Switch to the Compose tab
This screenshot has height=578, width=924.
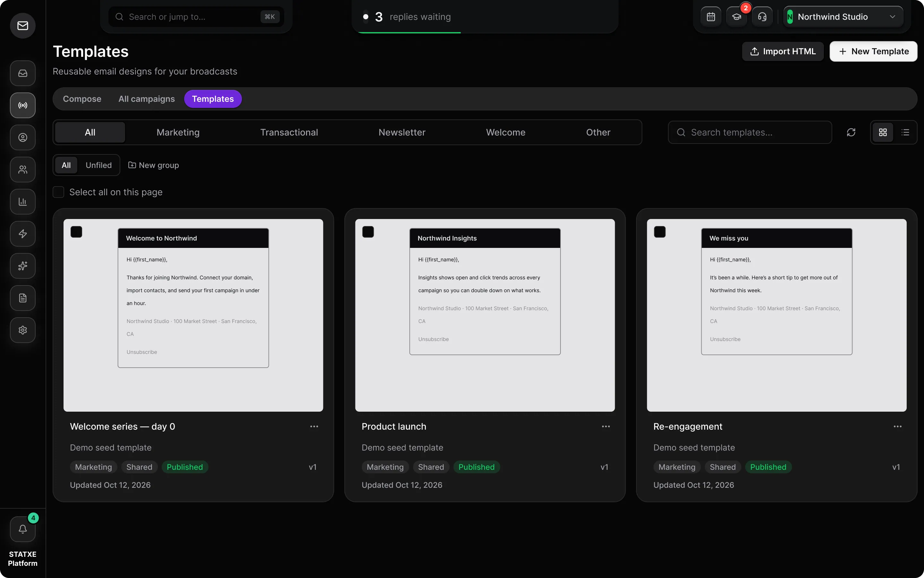(82, 99)
